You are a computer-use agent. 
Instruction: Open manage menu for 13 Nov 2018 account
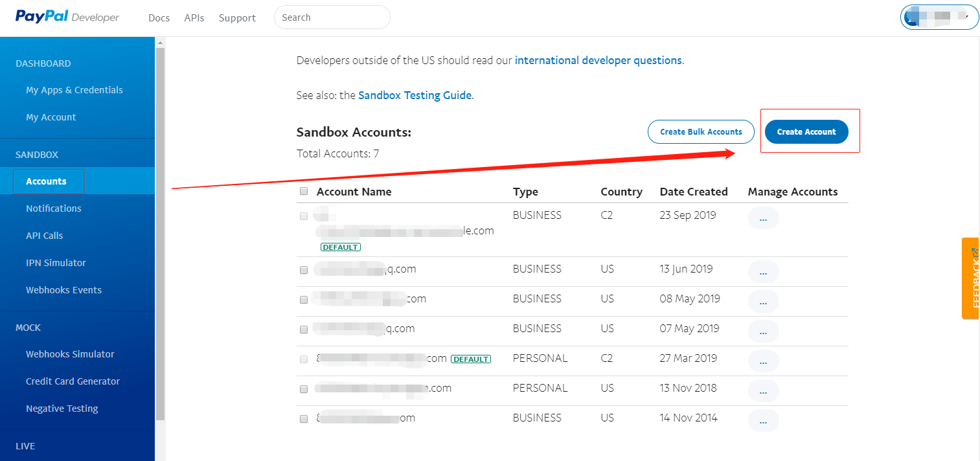coord(763,391)
